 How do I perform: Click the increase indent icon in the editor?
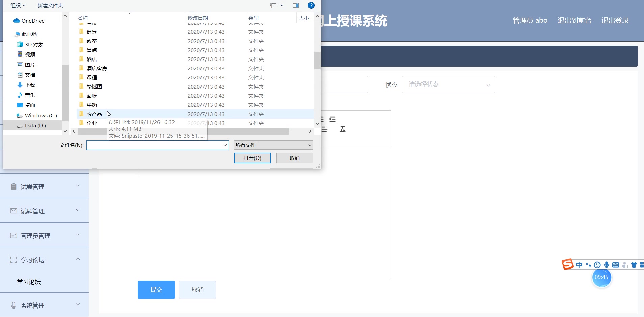333,119
